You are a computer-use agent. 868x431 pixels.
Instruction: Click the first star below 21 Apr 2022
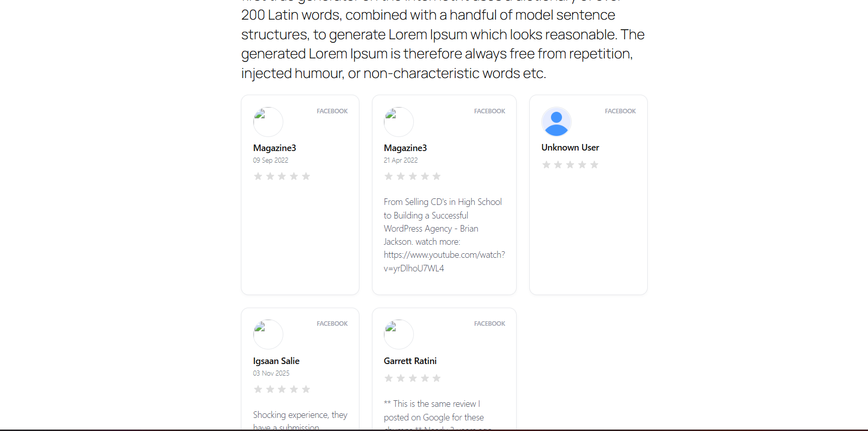click(389, 176)
